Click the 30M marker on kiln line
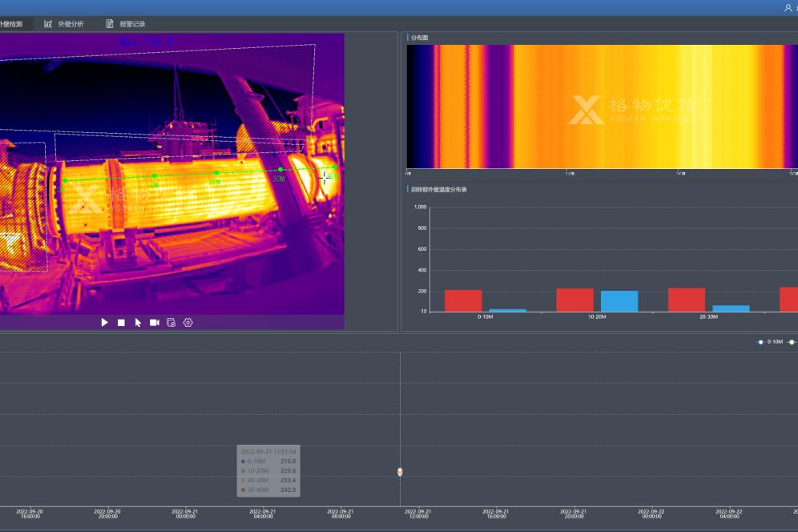 [280, 170]
